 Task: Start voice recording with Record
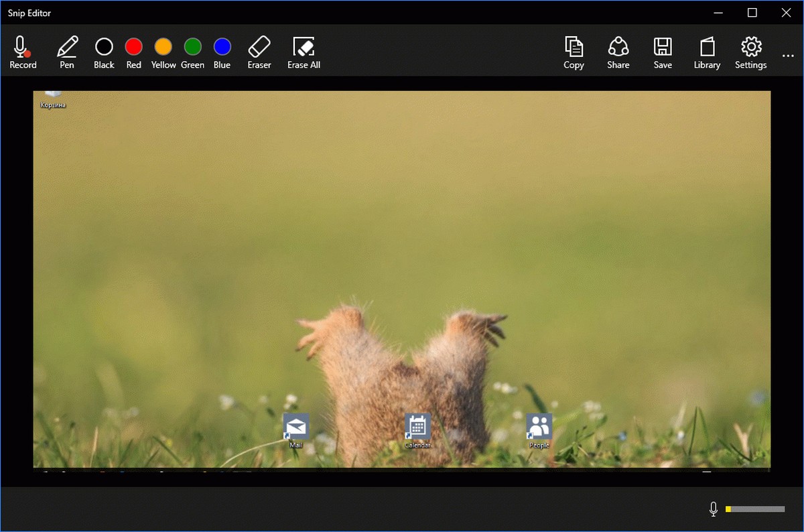23,52
